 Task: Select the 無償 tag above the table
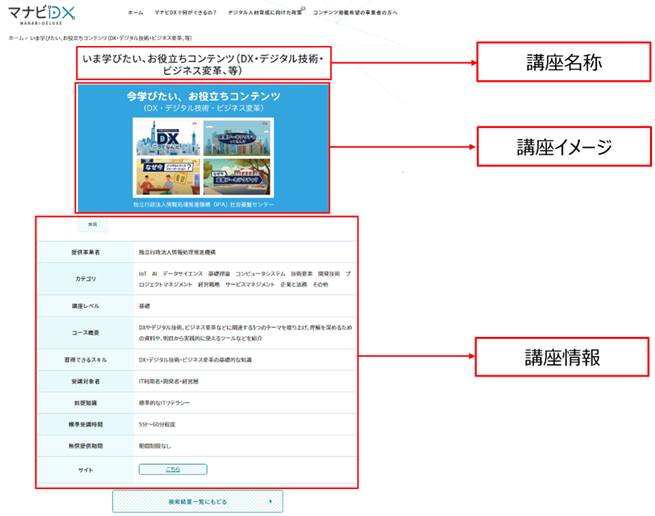89,225
